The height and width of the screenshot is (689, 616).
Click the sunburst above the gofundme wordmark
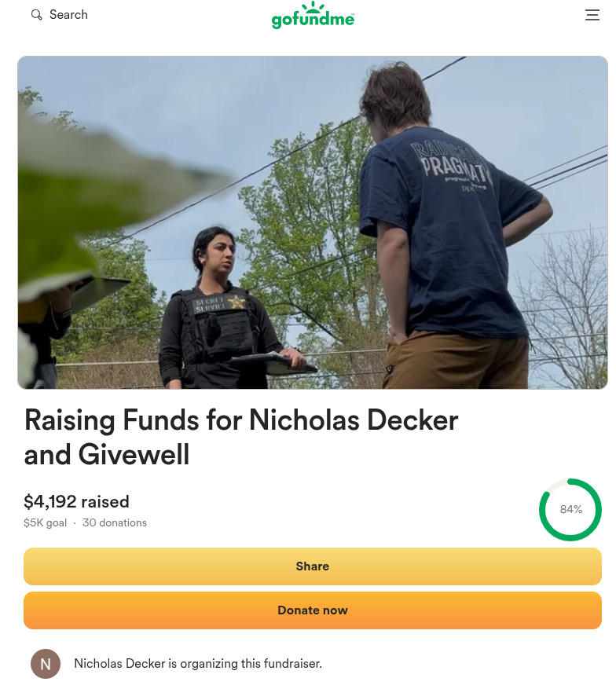click(313, 7)
